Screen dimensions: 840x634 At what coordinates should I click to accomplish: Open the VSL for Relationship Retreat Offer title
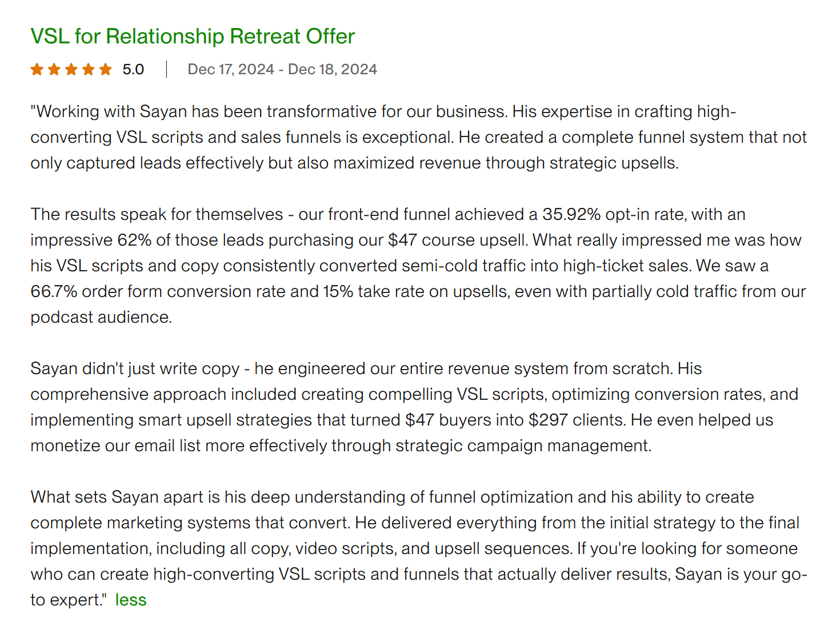point(193,37)
